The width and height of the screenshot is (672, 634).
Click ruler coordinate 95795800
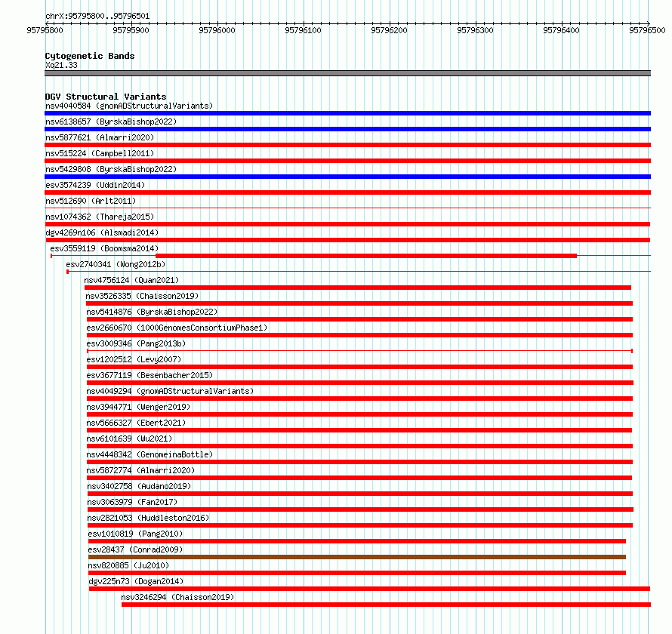pos(45,30)
